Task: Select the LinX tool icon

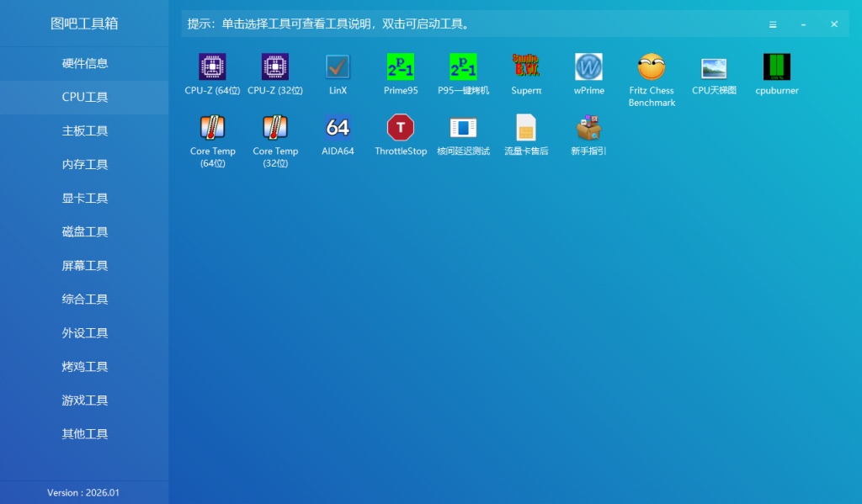Action: pos(338,67)
